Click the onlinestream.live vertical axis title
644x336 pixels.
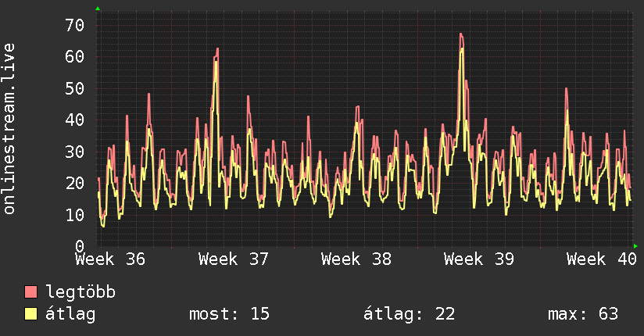coord(9,129)
